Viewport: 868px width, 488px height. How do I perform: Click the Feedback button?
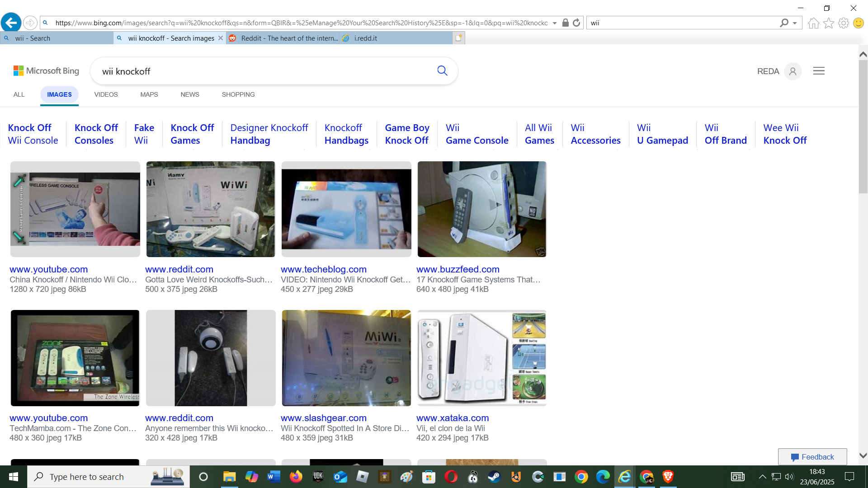812,457
